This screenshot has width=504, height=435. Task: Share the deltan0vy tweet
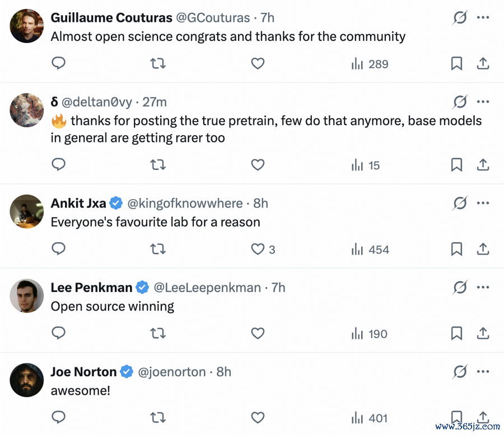(x=483, y=165)
